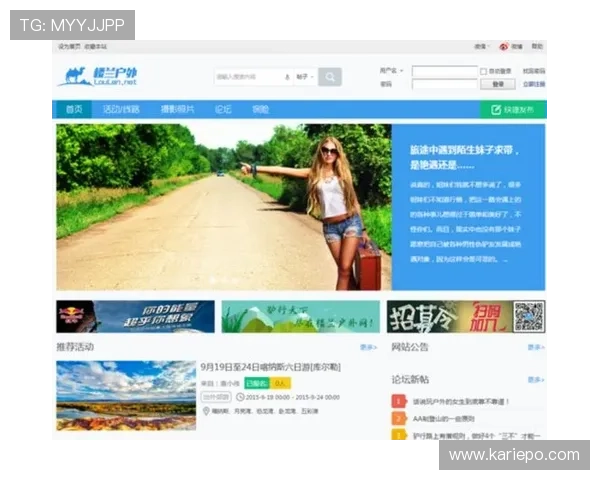Toggle the 自动登录 auto-login checkbox
This screenshot has width=600, height=480.
483,72
